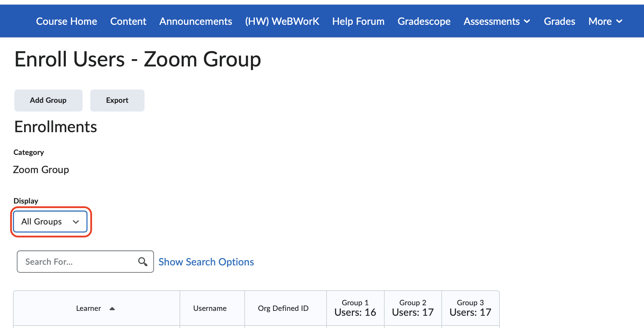
Task: Expand the Assessments dropdown menu
Action: pyautogui.click(x=496, y=21)
